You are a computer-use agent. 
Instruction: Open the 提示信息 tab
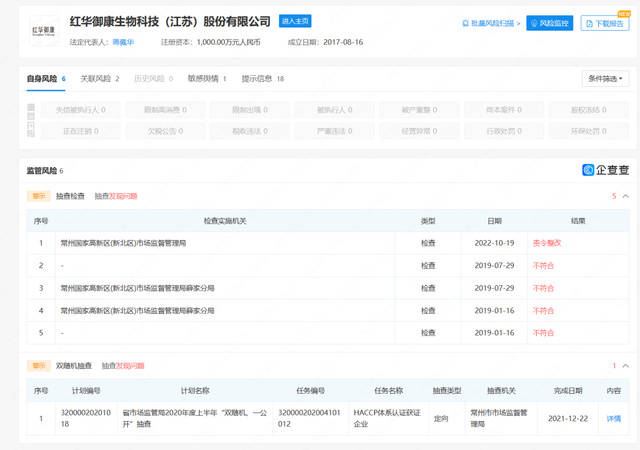[x=263, y=78]
